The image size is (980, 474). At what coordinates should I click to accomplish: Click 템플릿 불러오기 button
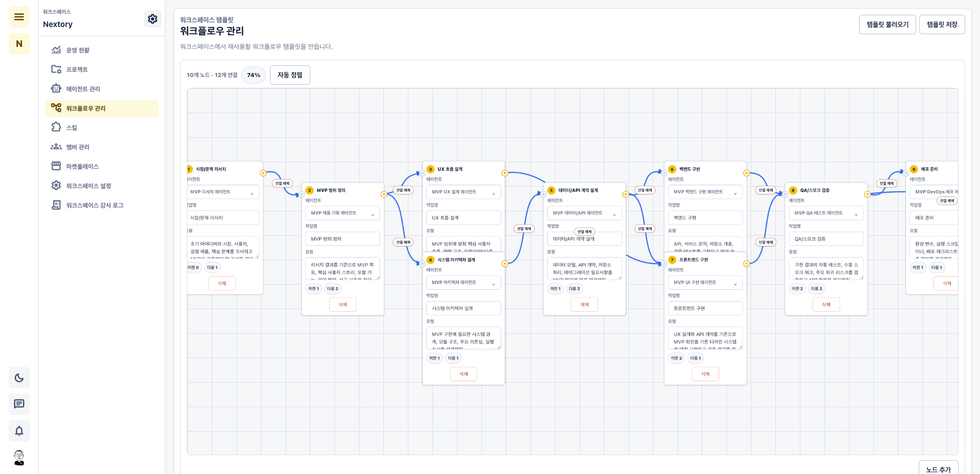coord(888,24)
